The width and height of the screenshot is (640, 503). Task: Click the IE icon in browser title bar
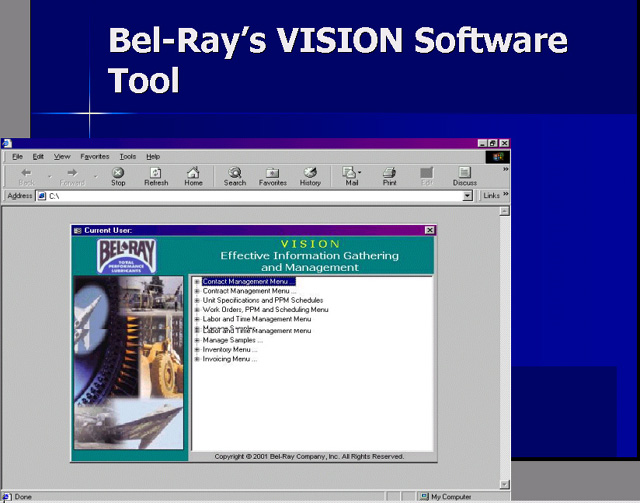(7, 143)
